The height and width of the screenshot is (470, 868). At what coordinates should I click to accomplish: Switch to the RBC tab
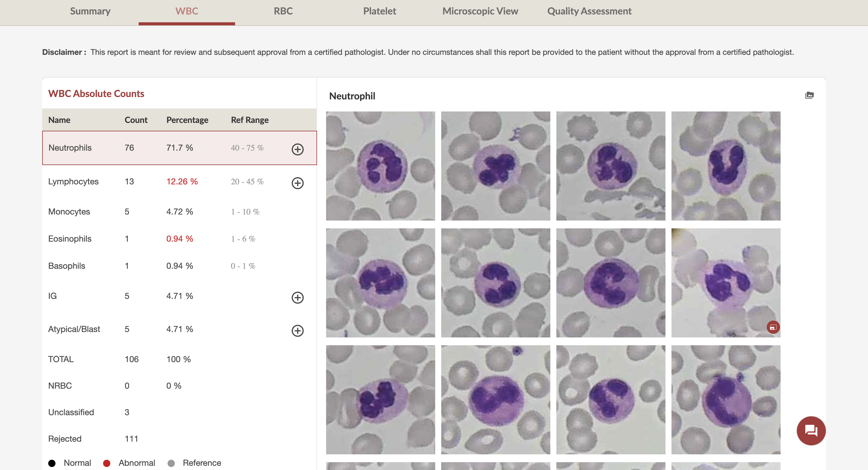(283, 11)
